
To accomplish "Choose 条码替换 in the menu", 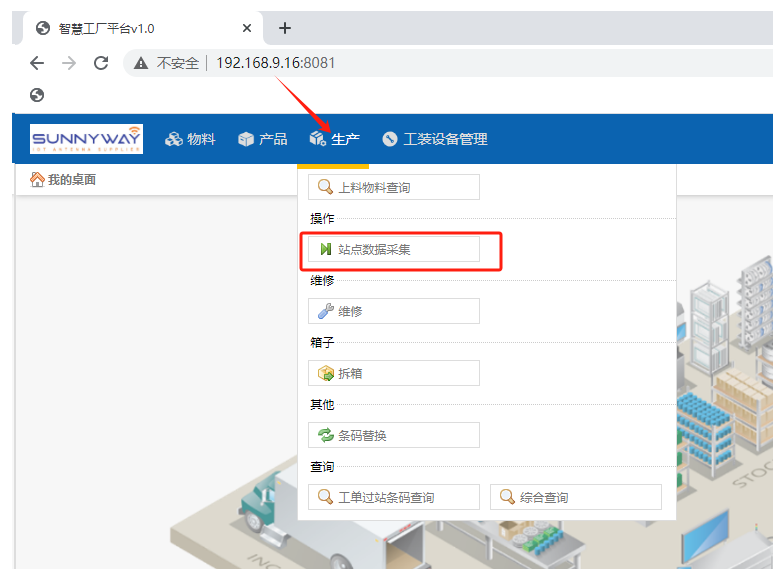I will (393, 435).
